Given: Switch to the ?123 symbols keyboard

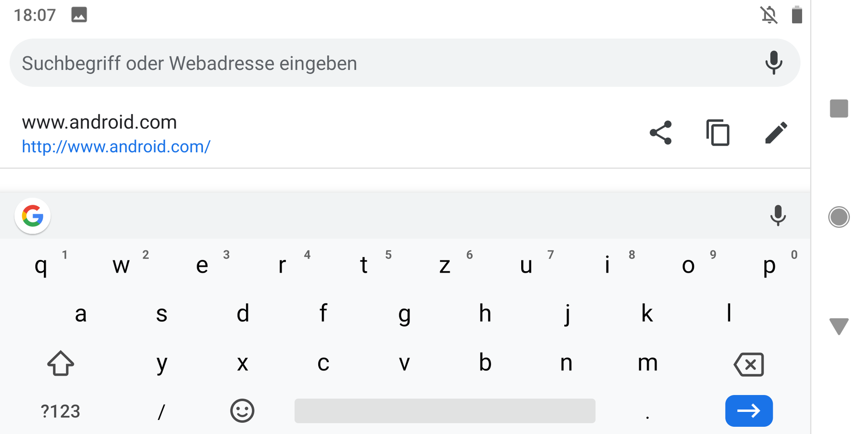Looking at the screenshot, I should pyautogui.click(x=61, y=411).
